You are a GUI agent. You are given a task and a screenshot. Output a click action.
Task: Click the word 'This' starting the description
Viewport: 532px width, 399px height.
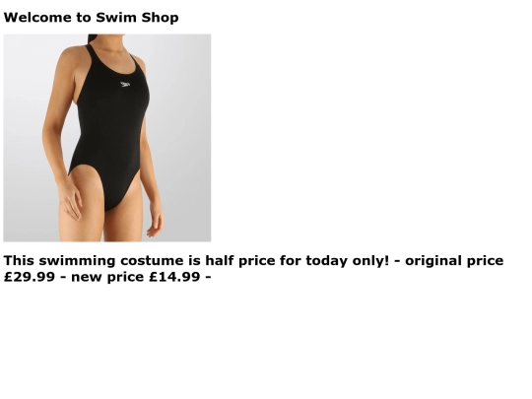tap(19, 261)
